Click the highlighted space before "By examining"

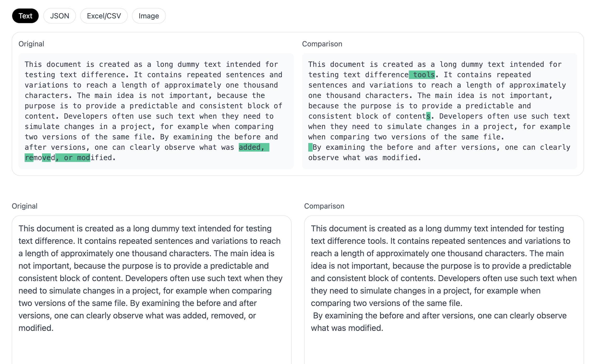[x=310, y=147]
